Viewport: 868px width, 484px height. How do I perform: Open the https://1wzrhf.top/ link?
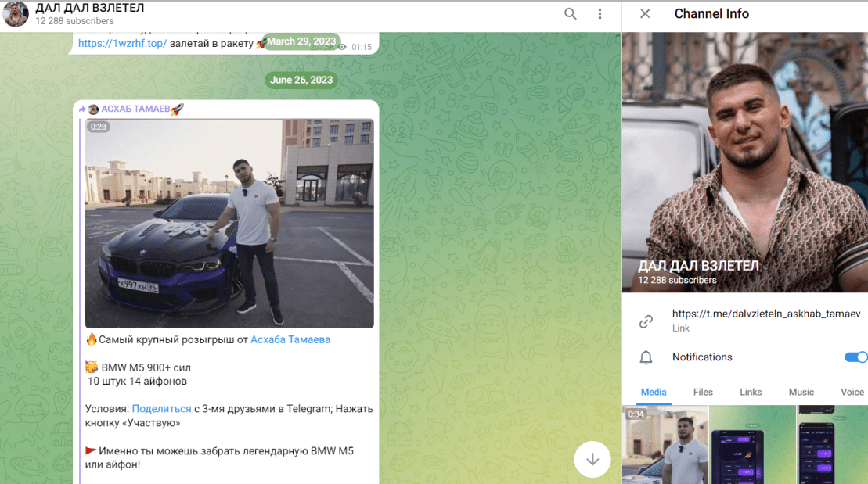122,44
